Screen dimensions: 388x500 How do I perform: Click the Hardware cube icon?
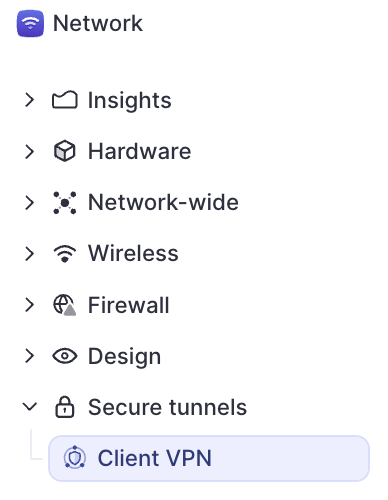(x=65, y=151)
